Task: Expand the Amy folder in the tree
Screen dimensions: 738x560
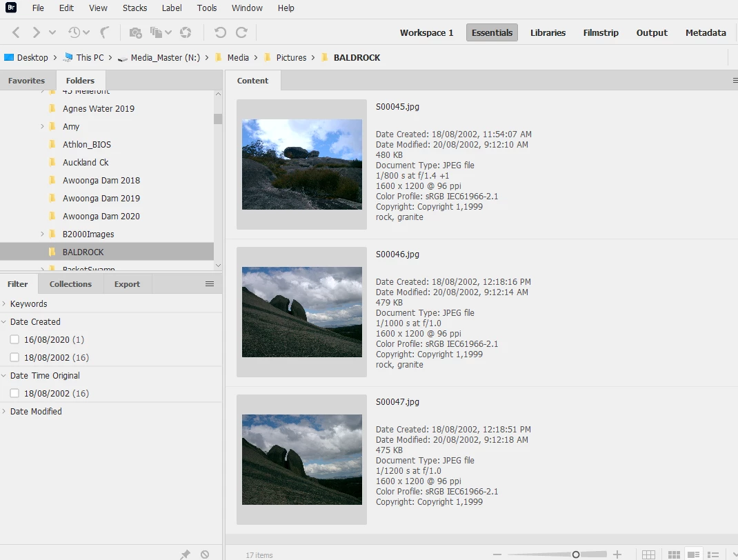Action: tap(42, 126)
